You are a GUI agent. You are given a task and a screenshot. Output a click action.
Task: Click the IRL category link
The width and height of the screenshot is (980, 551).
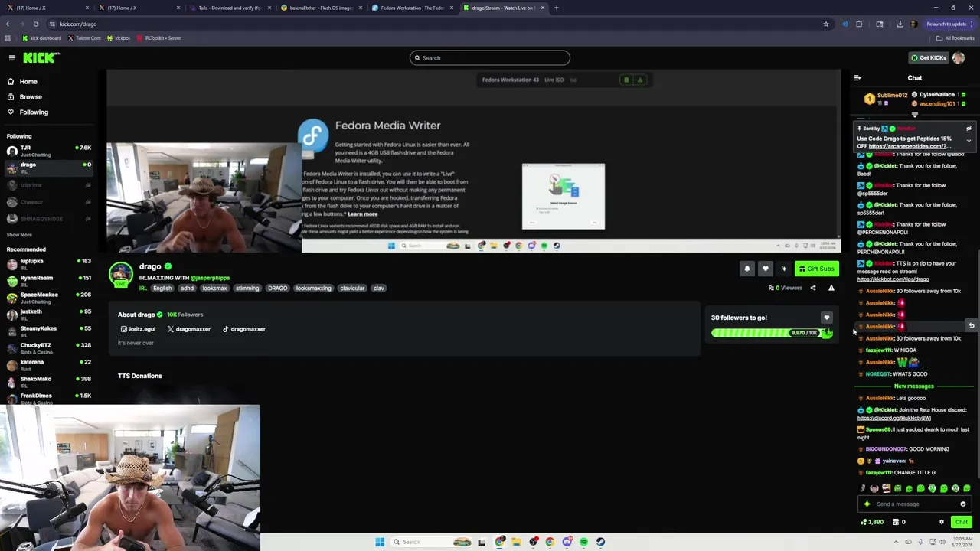click(143, 288)
